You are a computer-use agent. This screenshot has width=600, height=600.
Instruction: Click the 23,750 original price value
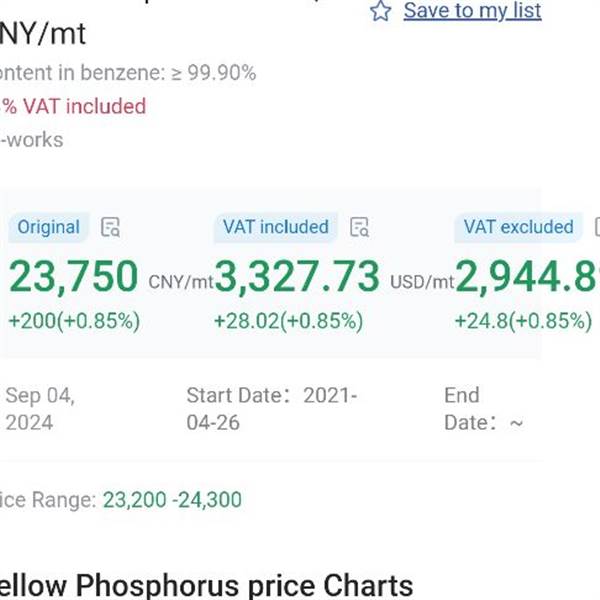tap(72, 277)
